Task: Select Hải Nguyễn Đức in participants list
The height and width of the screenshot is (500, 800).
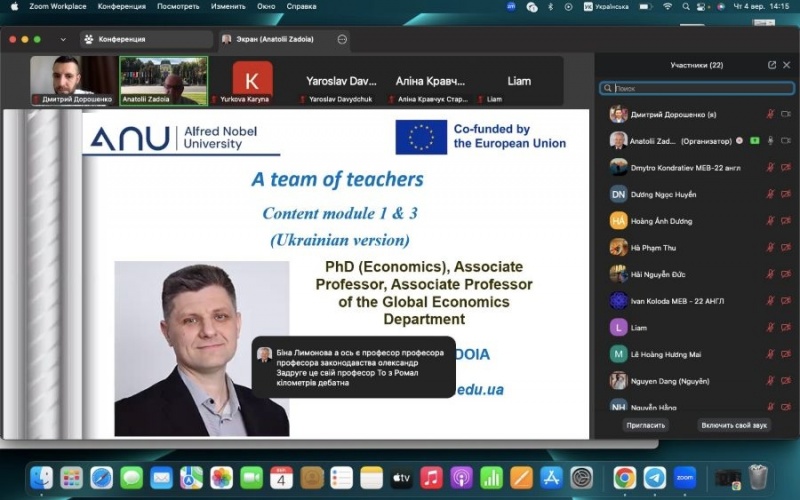Action: coord(697,274)
